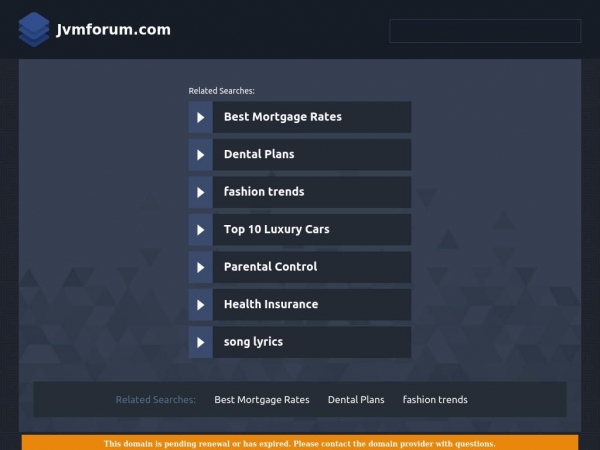This screenshot has height=450, width=600.
Task: Click arrow icon beside fashion trends
Action: point(201,192)
